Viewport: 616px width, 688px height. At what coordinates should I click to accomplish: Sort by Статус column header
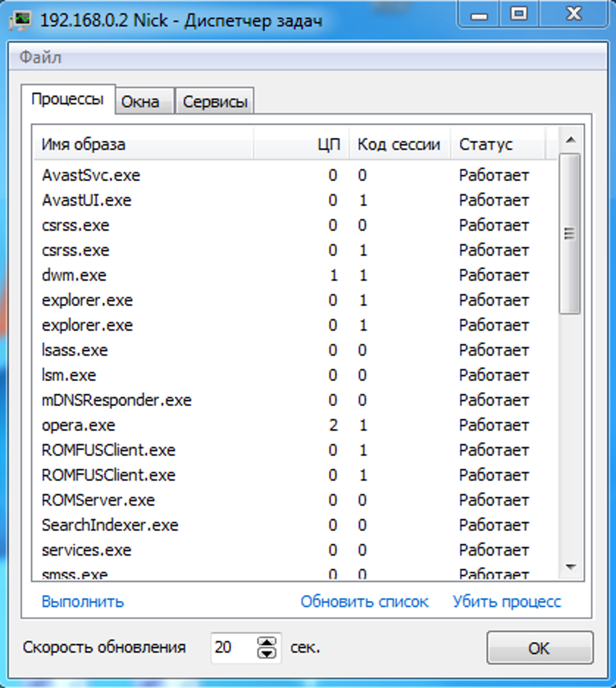486,144
